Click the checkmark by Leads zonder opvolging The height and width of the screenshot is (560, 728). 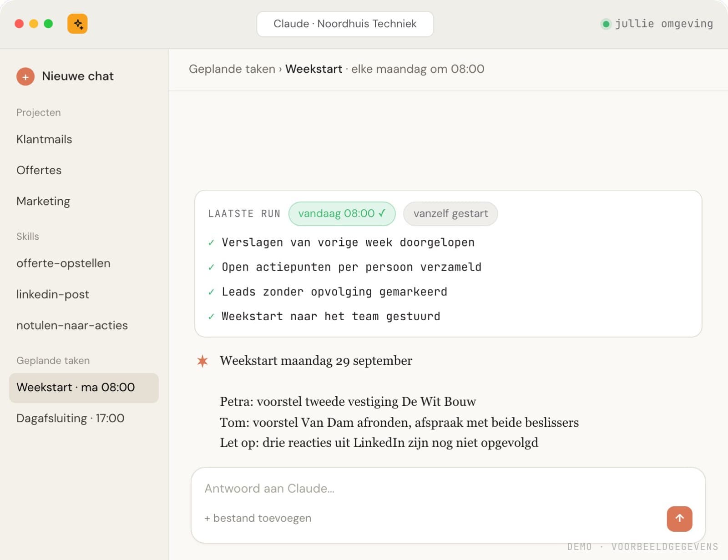pyautogui.click(x=211, y=292)
